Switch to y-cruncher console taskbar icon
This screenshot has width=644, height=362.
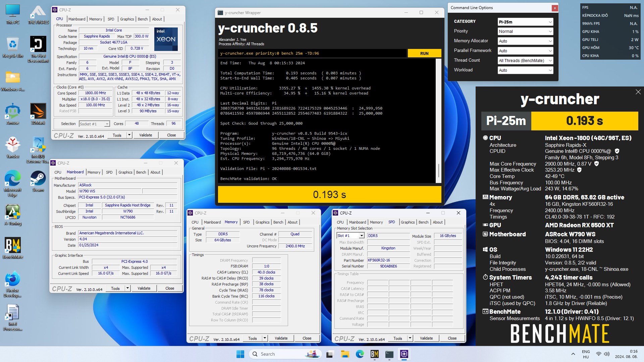[389, 354]
